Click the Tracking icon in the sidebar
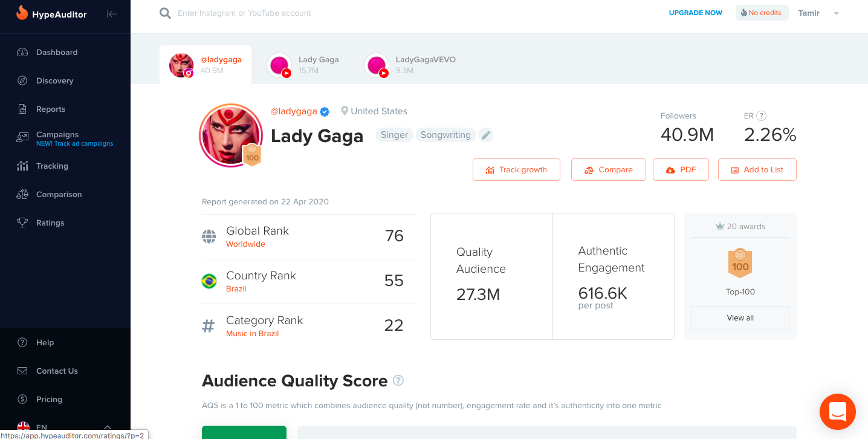This screenshot has width=868, height=439. click(22, 166)
